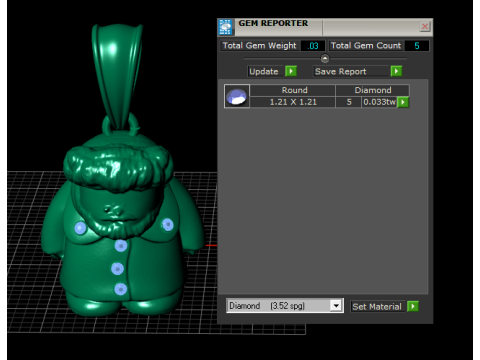Click the Total Gem Count value 5
Image resolution: width=480 pixels, height=360 pixels.
(417, 46)
